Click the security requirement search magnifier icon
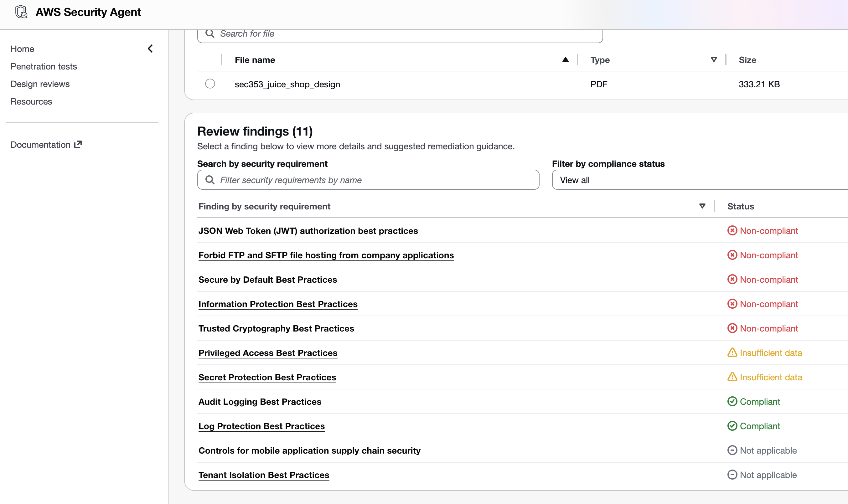The height and width of the screenshot is (504, 848). (210, 180)
